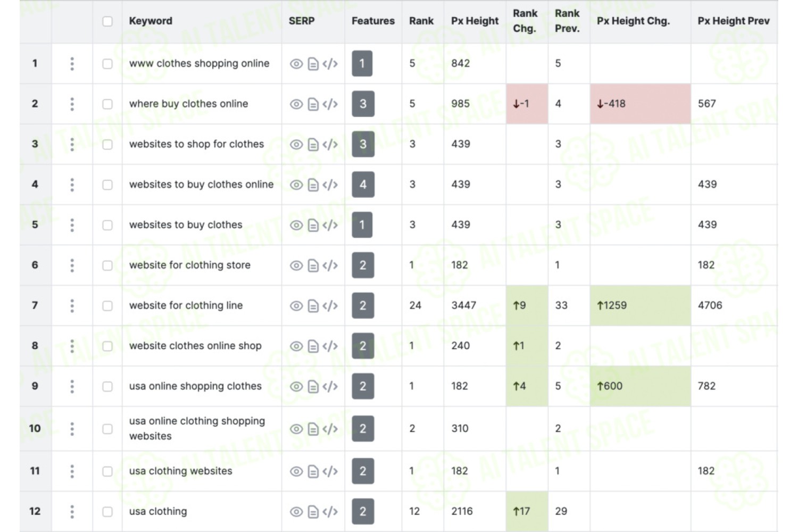Sort by Px Height column header
Viewport: 798px width, 532px height.
click(475, 21)
